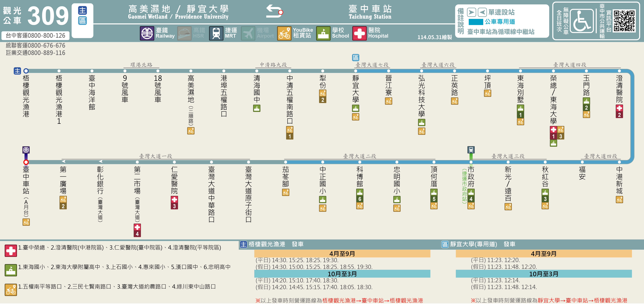
Task: Click the right-pointing one-way stop arrow icon
Action: (x=471, y=12)
